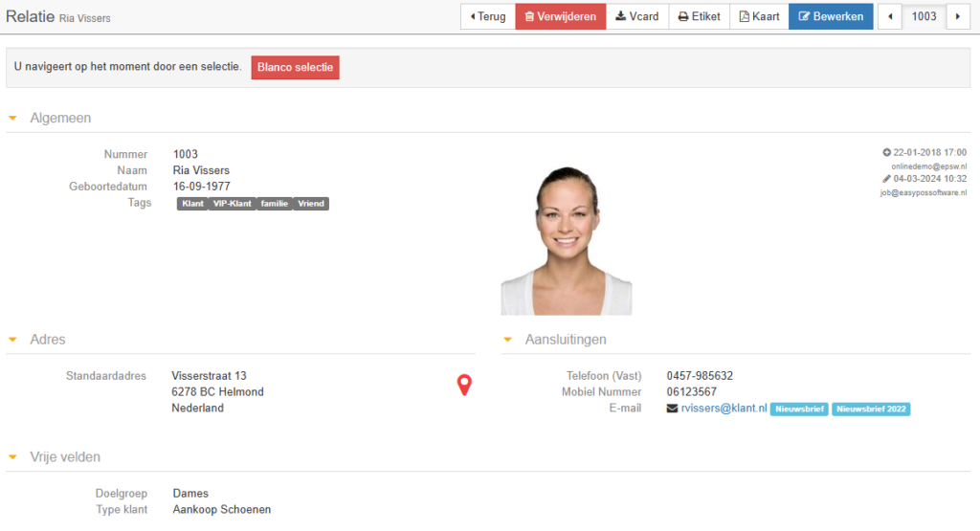This screenshot has width=980, height=531.
Task: Collapse the Vrije velden section
Action: pyautogui.click(x=12, y=457)
